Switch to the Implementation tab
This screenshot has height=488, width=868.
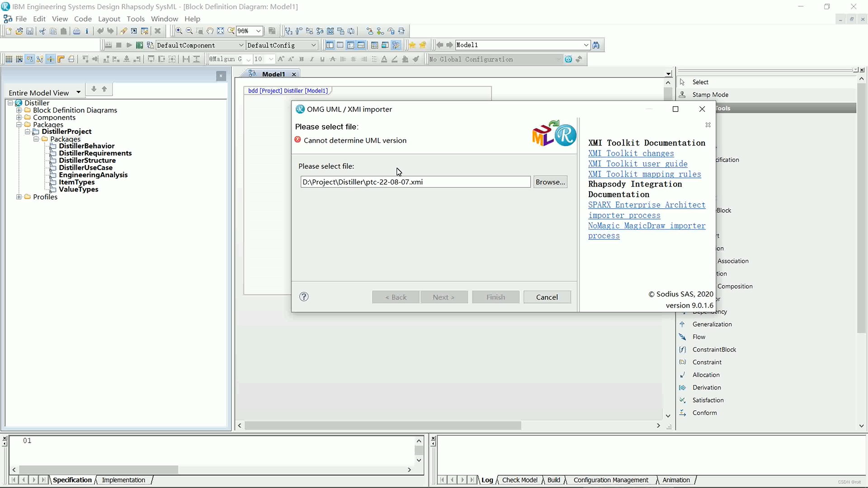[123, 480]
